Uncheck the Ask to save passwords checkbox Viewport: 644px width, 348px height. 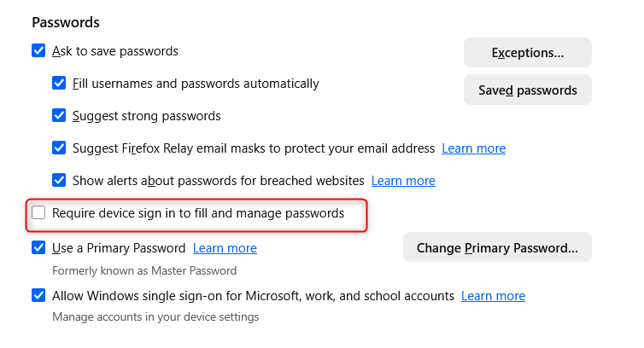[x=38, y=51]
